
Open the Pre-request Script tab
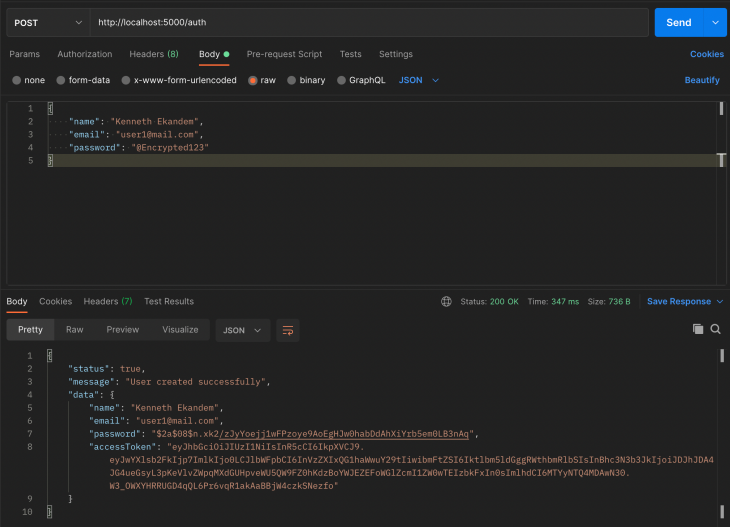(284, 54)
